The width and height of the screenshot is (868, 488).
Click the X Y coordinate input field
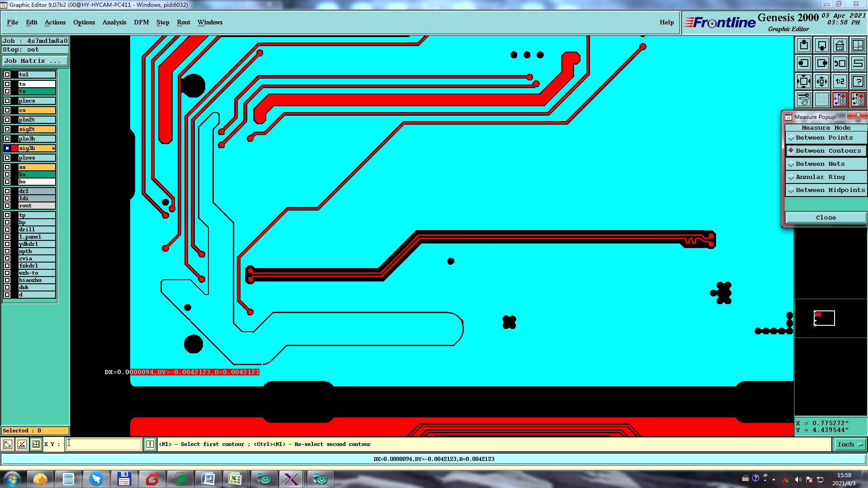pyautogui.click(x=104, y=444)
